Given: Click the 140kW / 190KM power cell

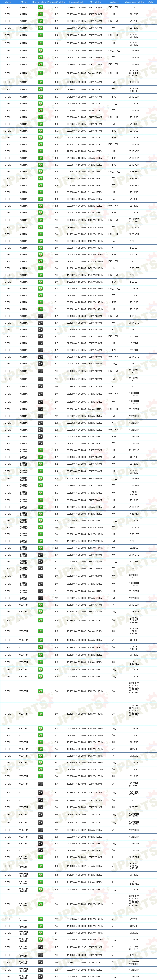Looking at the screenshot, I should point(95,241).
